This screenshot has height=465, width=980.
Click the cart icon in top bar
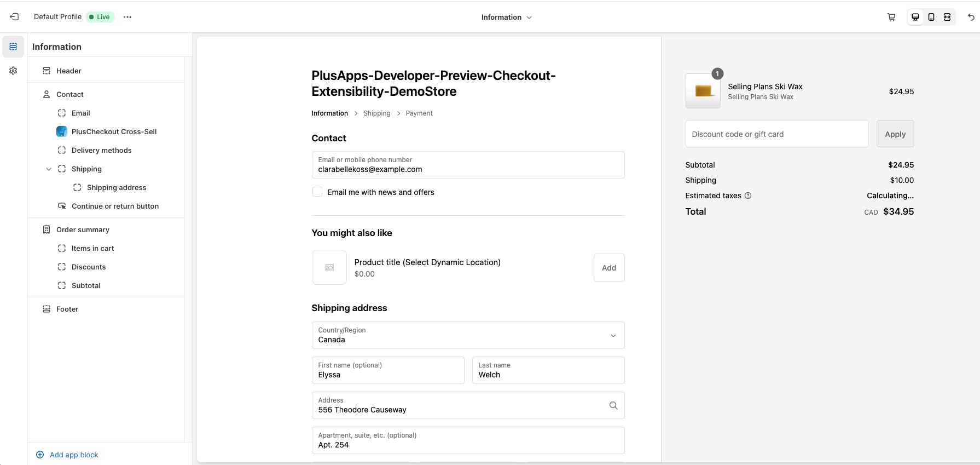891,17
